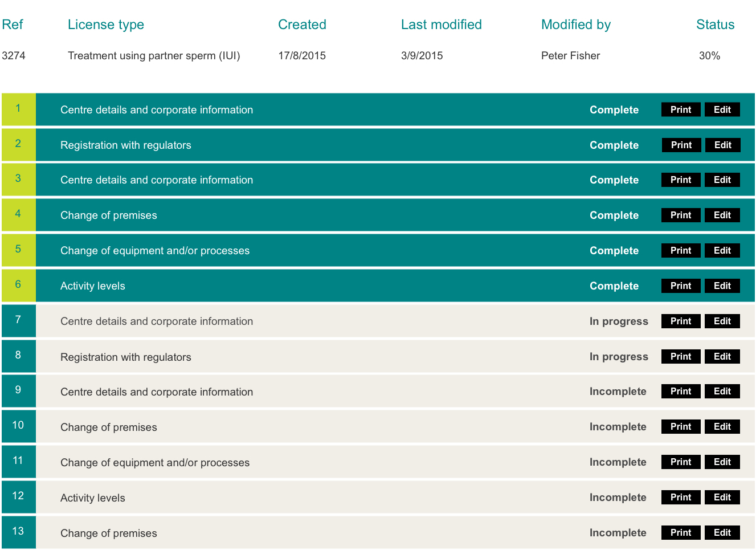Select number 3 step tile
756x550 pixels.
pos(18,178)
